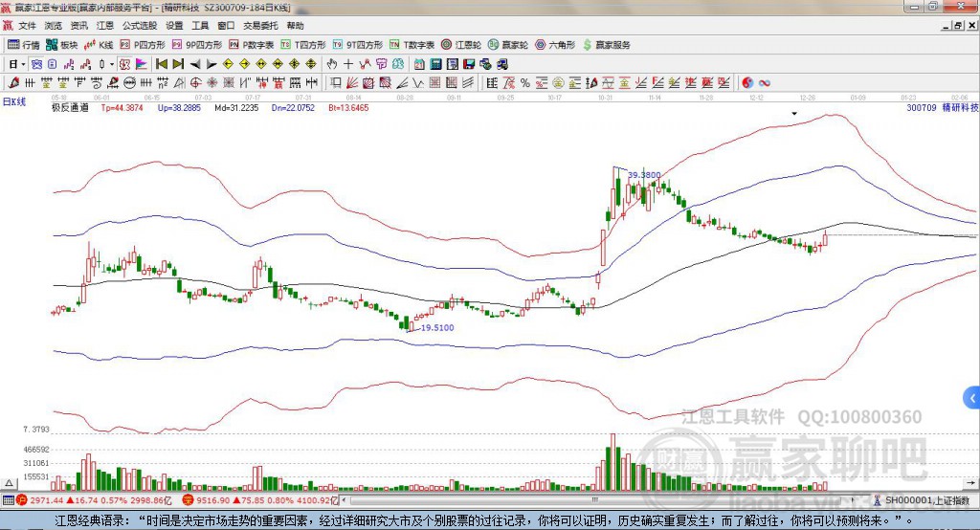The image size is (980, 530).
Task: Click the black right arrow icon
Action: point(212,64)
